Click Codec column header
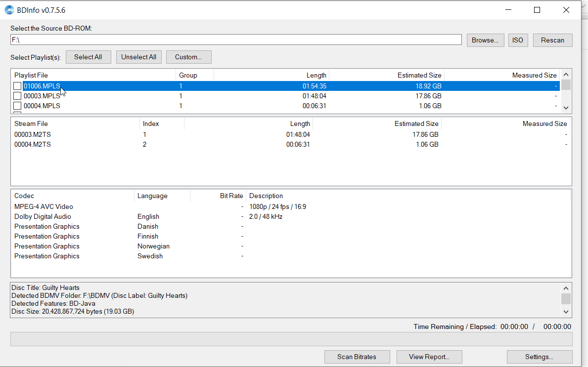The height and width of the screenshot is (367, 588). 72,196
